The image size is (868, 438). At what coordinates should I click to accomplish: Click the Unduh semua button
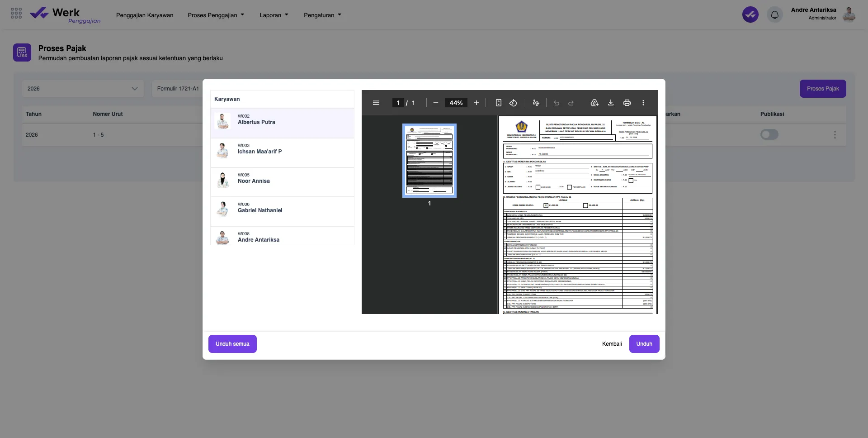[232, 344]
